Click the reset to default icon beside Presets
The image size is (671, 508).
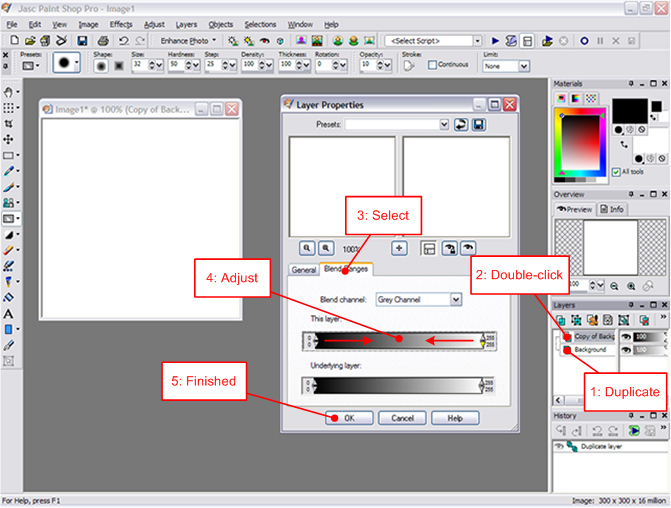(461, 125)
